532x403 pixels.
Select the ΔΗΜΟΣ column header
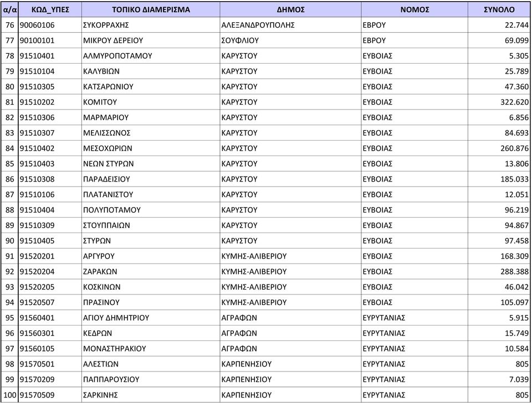pos(290,9)
